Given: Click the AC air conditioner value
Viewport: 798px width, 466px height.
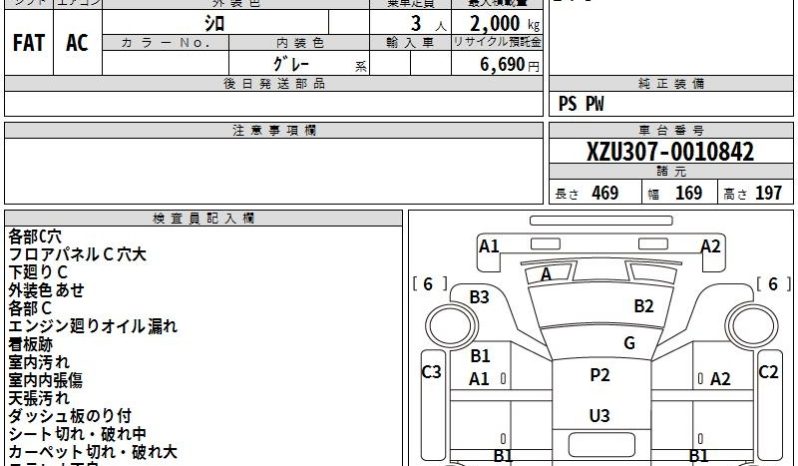Looking at the screenshot, I should pos(77,43).
